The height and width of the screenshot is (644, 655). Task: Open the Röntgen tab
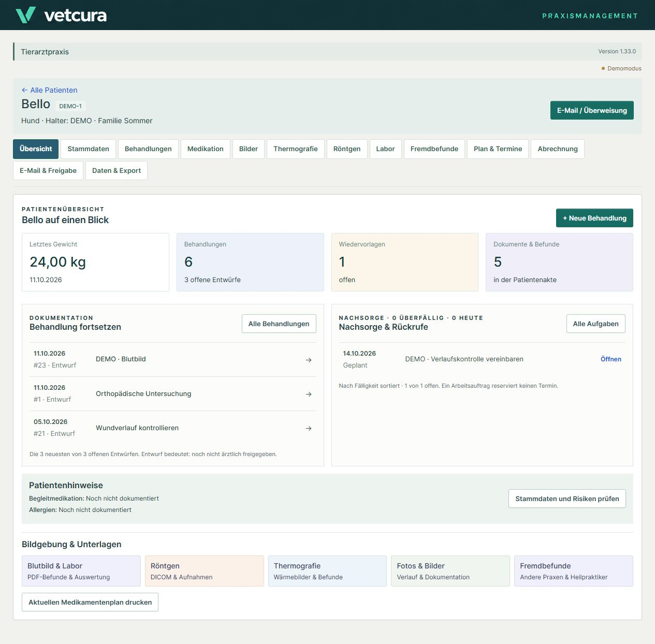click(x=347, y=149)
